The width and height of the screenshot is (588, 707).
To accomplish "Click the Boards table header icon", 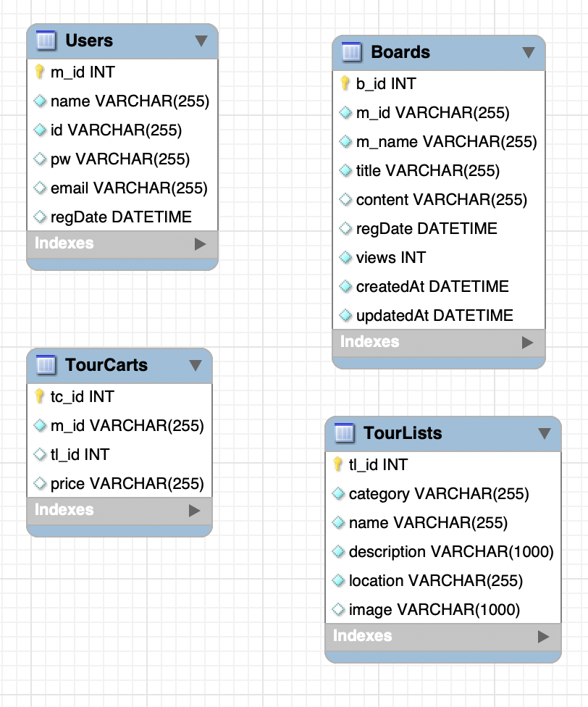I will (x=351, y=52).
